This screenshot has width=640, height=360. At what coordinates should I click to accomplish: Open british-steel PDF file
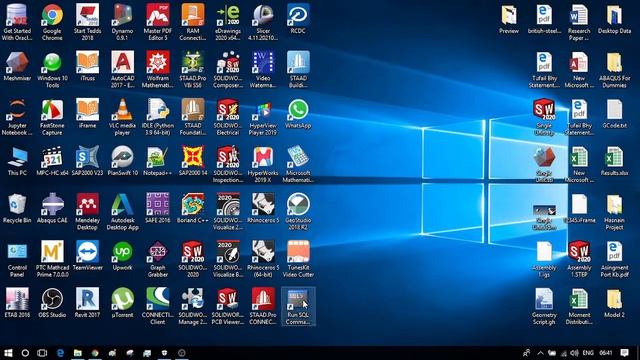pos(544,19)
